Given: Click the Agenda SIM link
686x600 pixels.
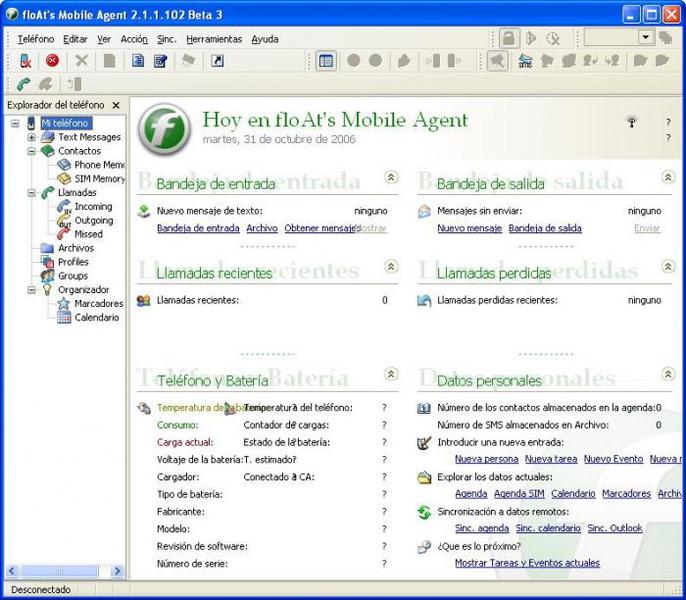Looking at the screenshot, I should (519, 494).
